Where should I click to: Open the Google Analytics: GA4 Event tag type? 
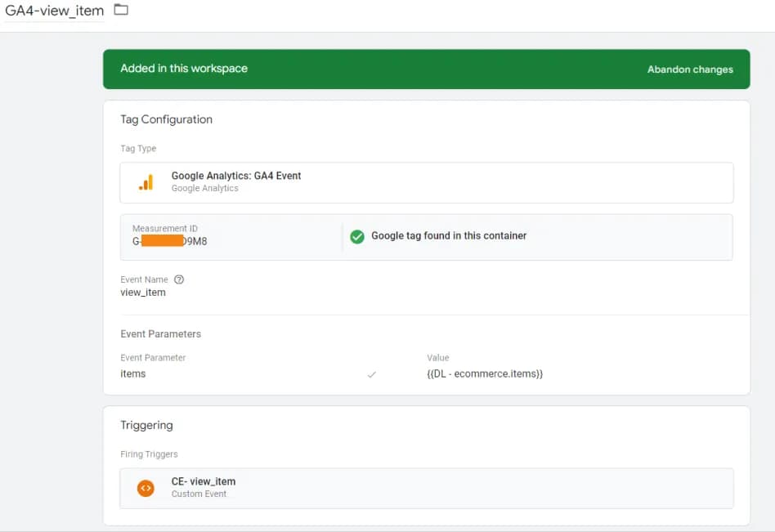point(427,182)
